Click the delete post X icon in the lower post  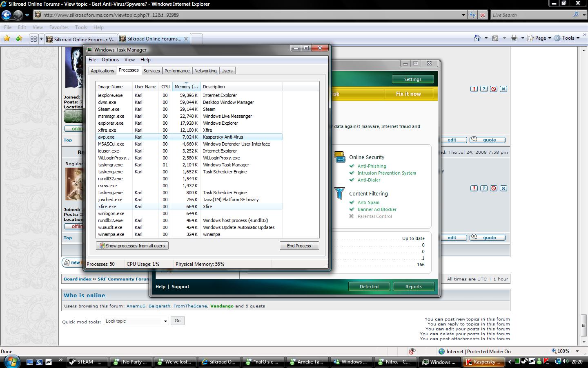point(503,188)
